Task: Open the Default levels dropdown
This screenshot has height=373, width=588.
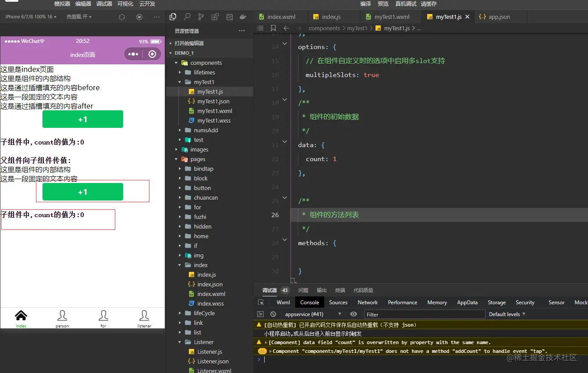Action: [507, 314]
